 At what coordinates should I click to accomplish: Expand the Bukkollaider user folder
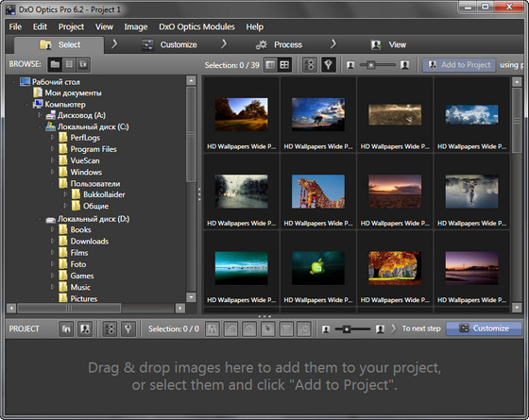point(65,194)
